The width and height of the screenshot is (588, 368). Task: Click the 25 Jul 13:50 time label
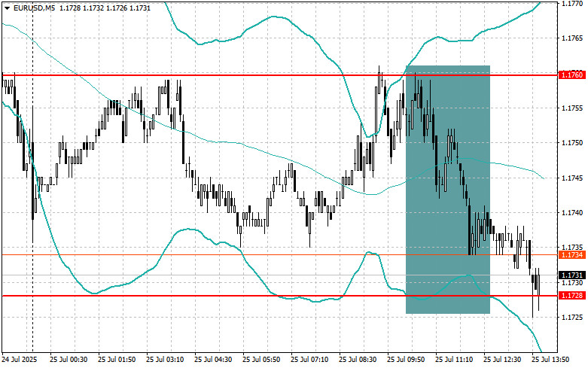tap(550, 360)
